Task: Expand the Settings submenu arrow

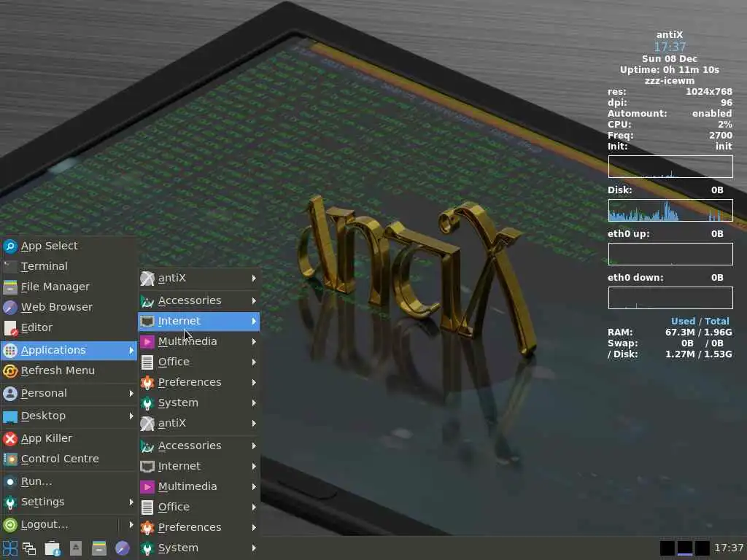Action: [131, 502]
